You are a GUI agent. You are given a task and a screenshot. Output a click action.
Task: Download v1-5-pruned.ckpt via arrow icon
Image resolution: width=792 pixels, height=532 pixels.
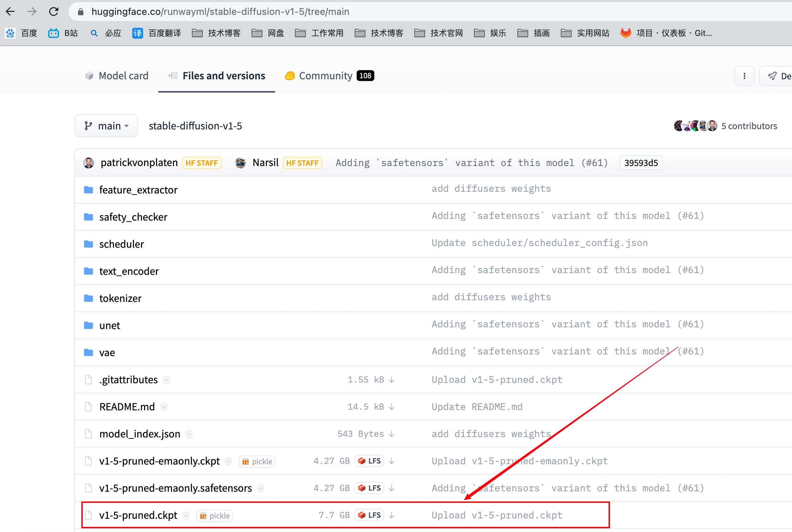coord(391,515)
